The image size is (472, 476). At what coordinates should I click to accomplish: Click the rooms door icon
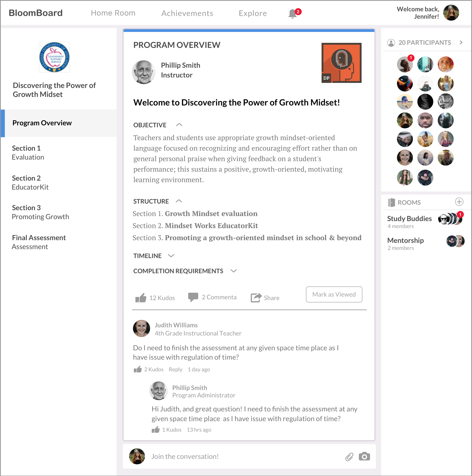pyautogui.click(x=391, y=203)
